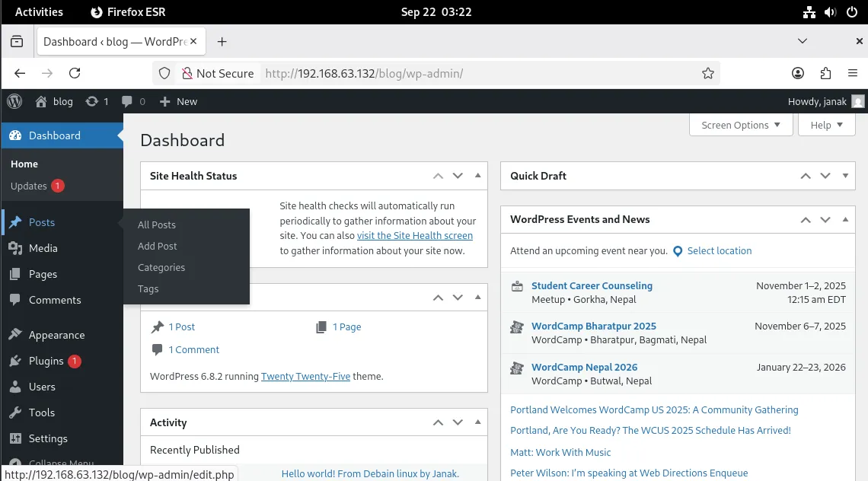Expand the Screen Options dropdown

click(x=740, y=125)
